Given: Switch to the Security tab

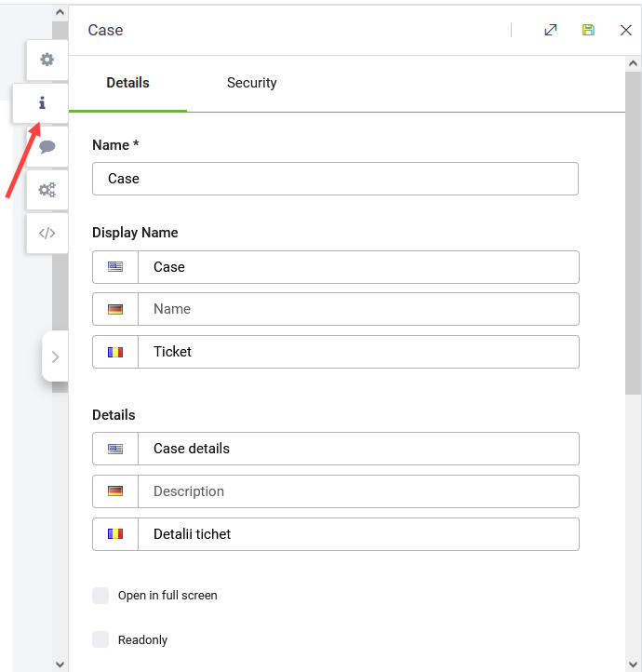Looking at the screenshot, I should click(x=251, y=83).
